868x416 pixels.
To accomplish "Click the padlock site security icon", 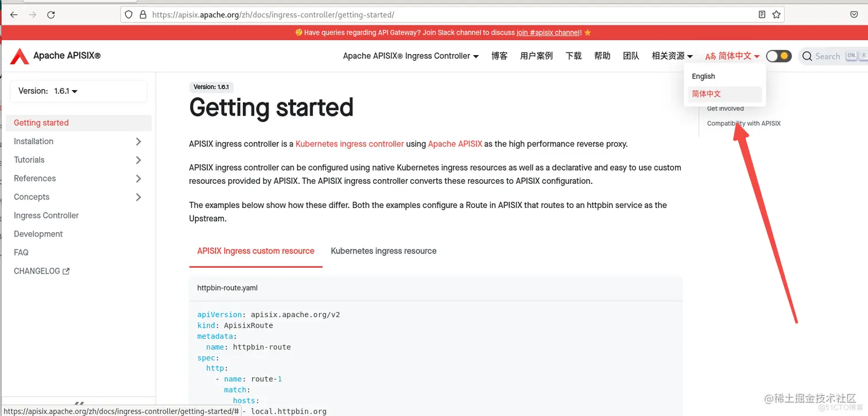I will click(143, 15).
